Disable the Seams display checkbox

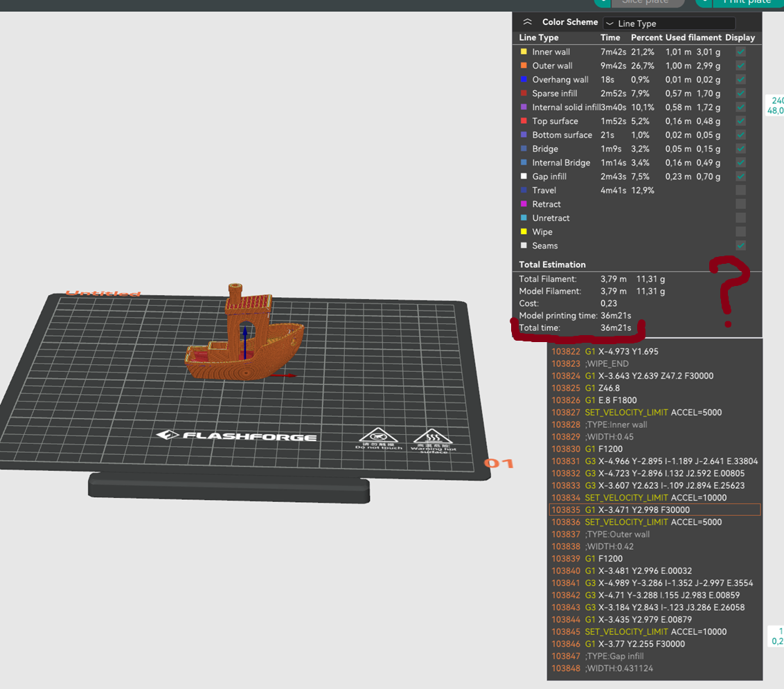point(740,246)
